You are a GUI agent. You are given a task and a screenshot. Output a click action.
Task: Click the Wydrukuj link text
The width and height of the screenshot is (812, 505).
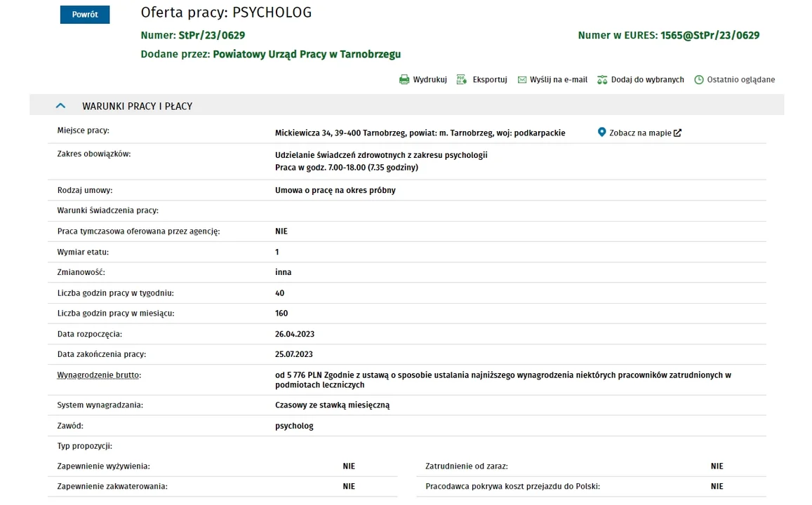(x=430, y=80)
